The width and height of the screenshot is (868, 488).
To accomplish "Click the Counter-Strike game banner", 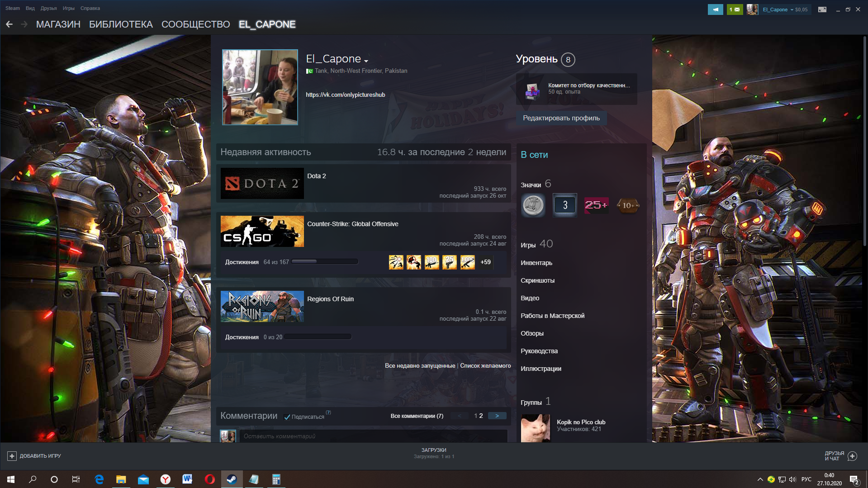I will tap(262, 231).
